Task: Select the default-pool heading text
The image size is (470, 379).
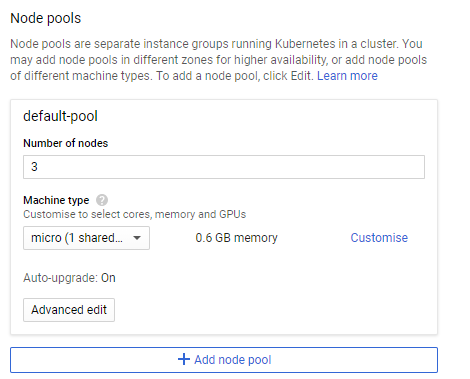Action: click(x=60, y=116)
